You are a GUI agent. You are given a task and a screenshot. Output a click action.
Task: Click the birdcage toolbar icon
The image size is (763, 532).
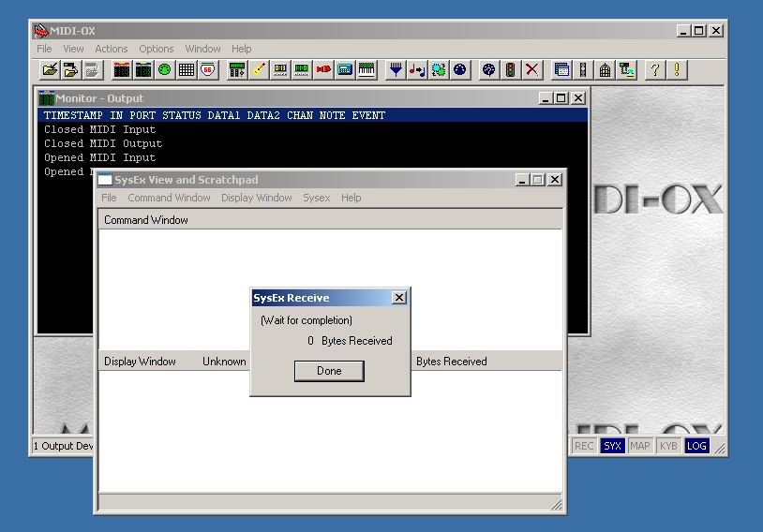point(605,70)
